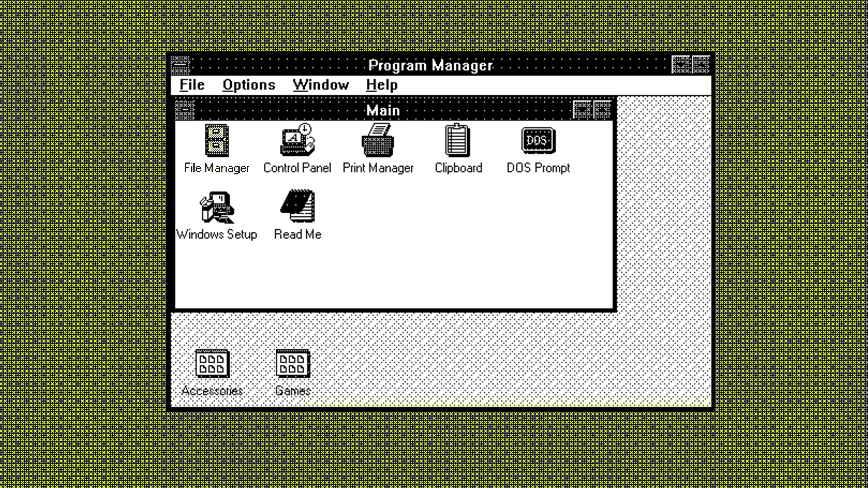This screenshot has height=488, width=868.
Task: Select the Games group icon
Action: (x=293, y=364)
